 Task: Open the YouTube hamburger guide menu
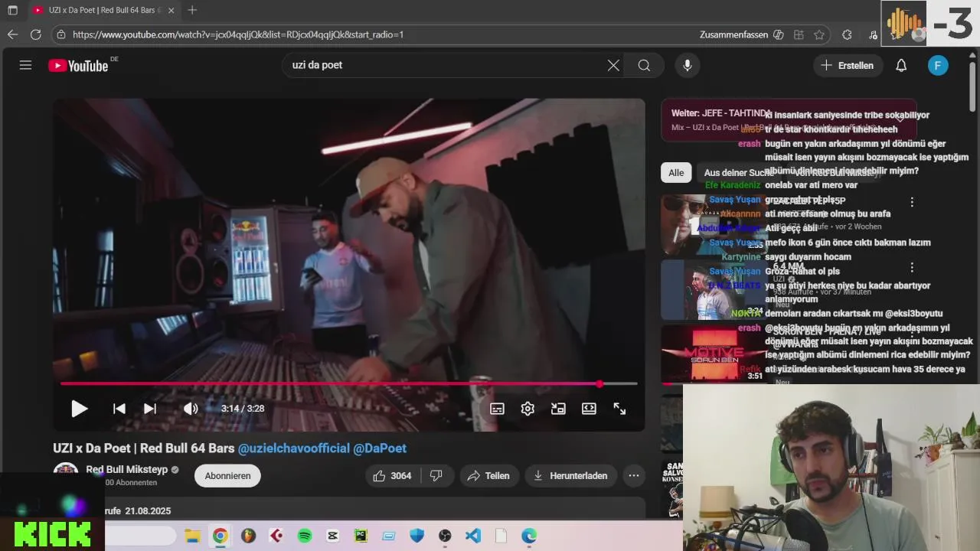(x=25, y=65)
